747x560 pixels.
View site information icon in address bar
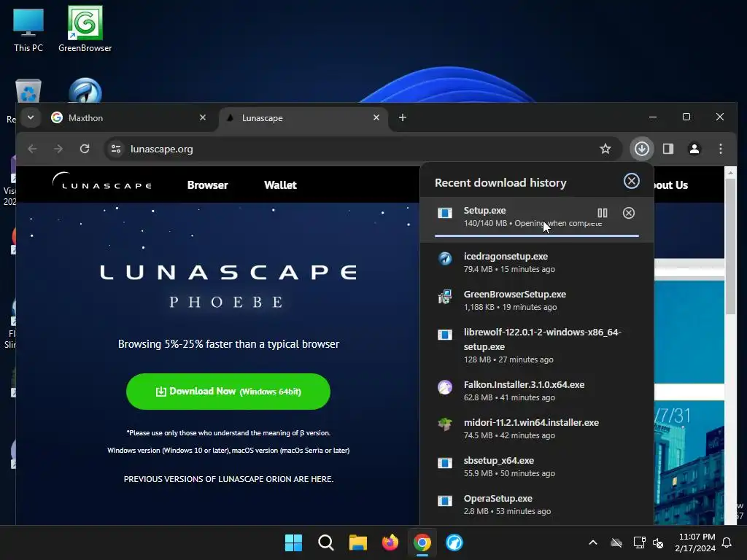[116, 149]
